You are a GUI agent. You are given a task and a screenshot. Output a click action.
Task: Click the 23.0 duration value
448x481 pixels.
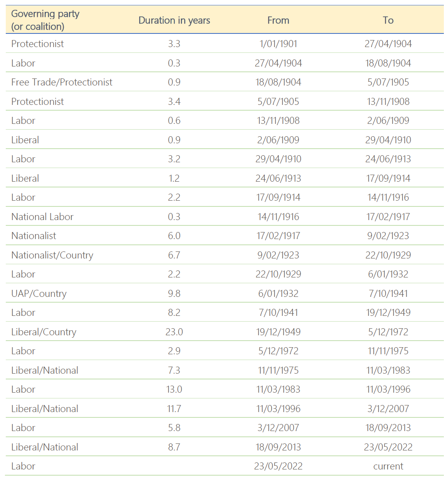click(174, 332)
